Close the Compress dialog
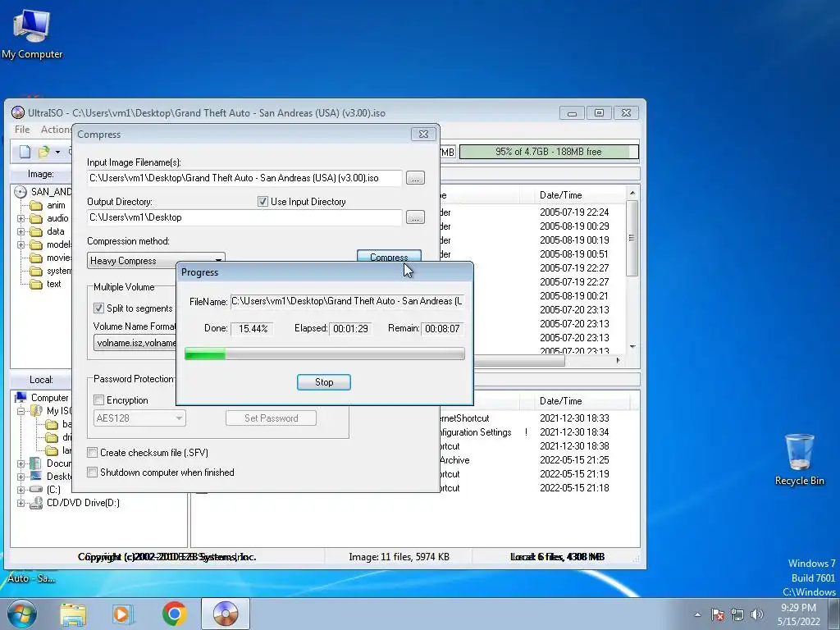The image size is (840, 630). [x=423, y=135]
